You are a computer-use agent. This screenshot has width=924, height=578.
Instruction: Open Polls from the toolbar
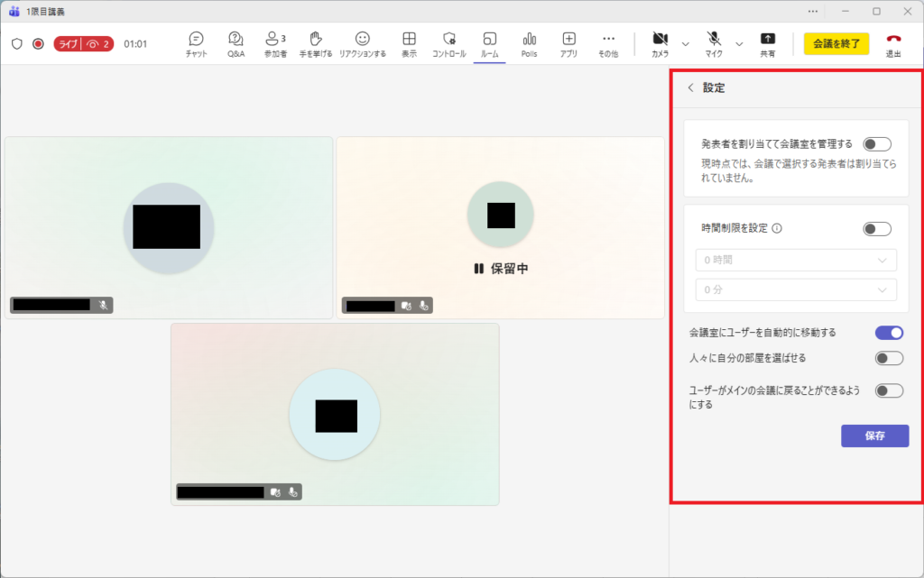tap(529, 40)
